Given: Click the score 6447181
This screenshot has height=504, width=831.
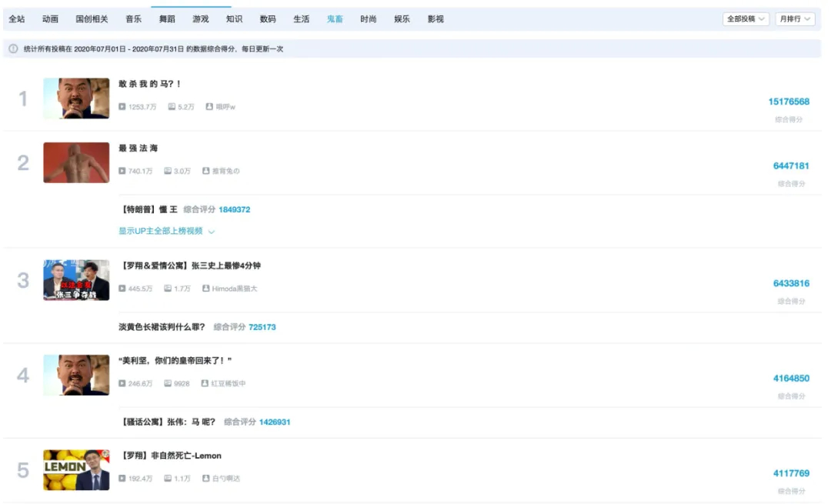Looking at the screenshot, I should click(x=791, y=166).
